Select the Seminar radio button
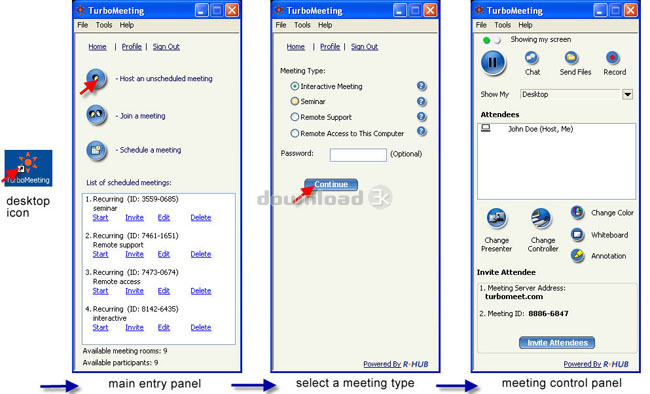This screenshot has width=650, height=394. [x=294, y=101]
